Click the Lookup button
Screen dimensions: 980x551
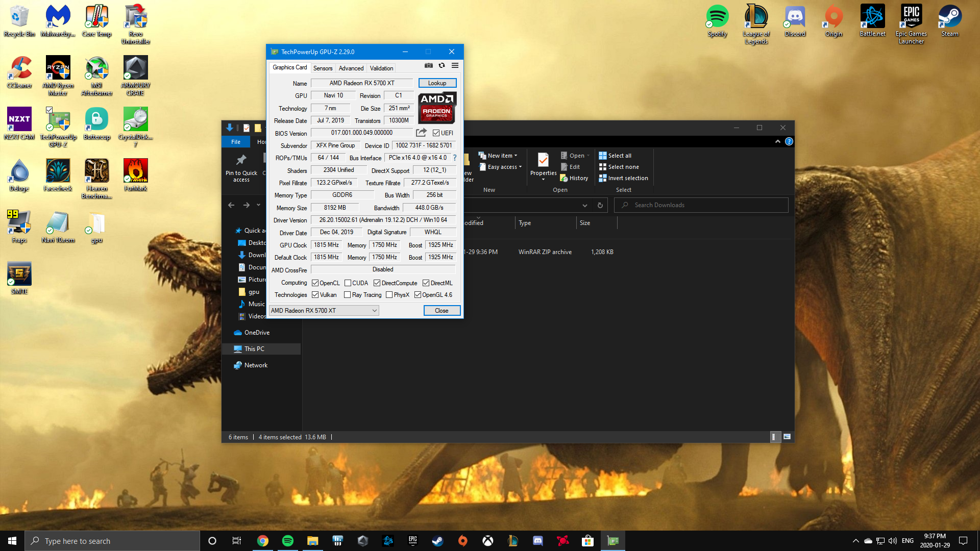click(437, 83)
